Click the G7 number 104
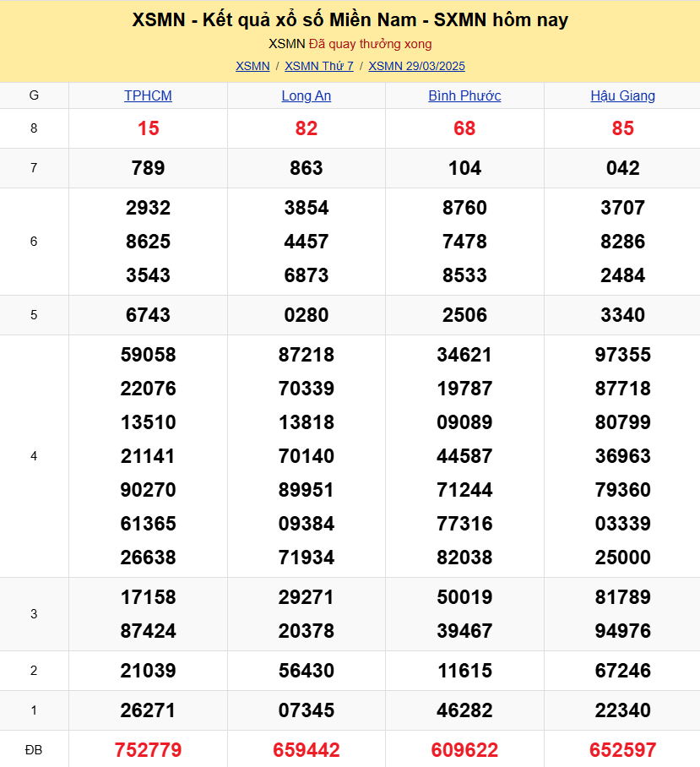 464,168
